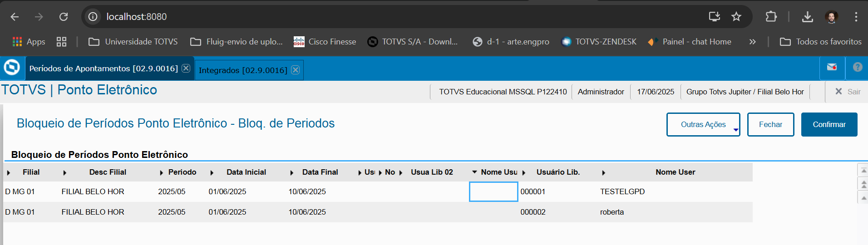The height and width of the screenshot is (245, 868).
Task: Close the Integrados tab
Action: click(296, 70)
